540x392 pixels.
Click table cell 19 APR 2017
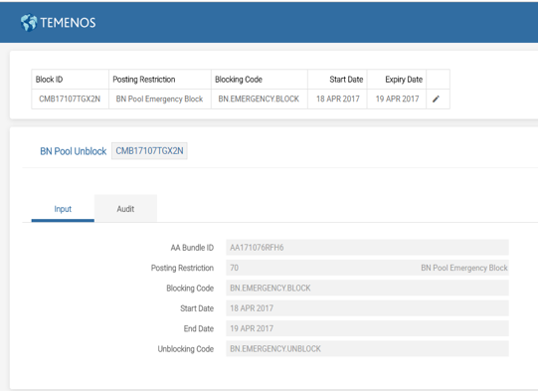[x=397, y=98]
